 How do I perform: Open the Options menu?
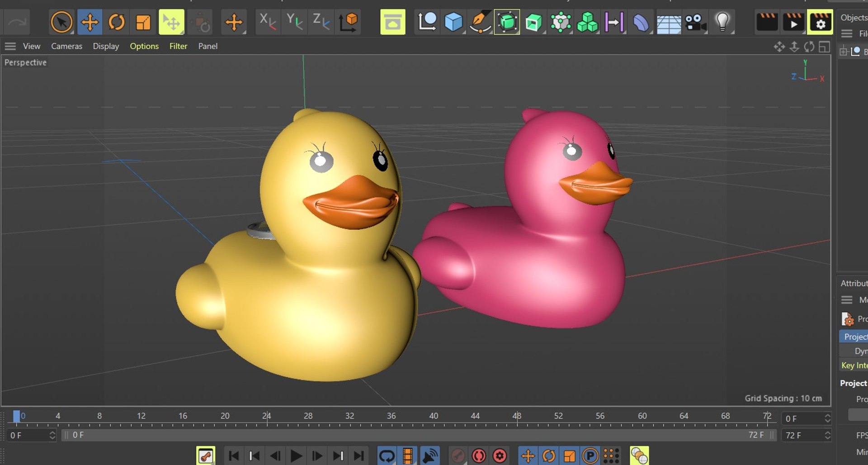tap(144, 46)
